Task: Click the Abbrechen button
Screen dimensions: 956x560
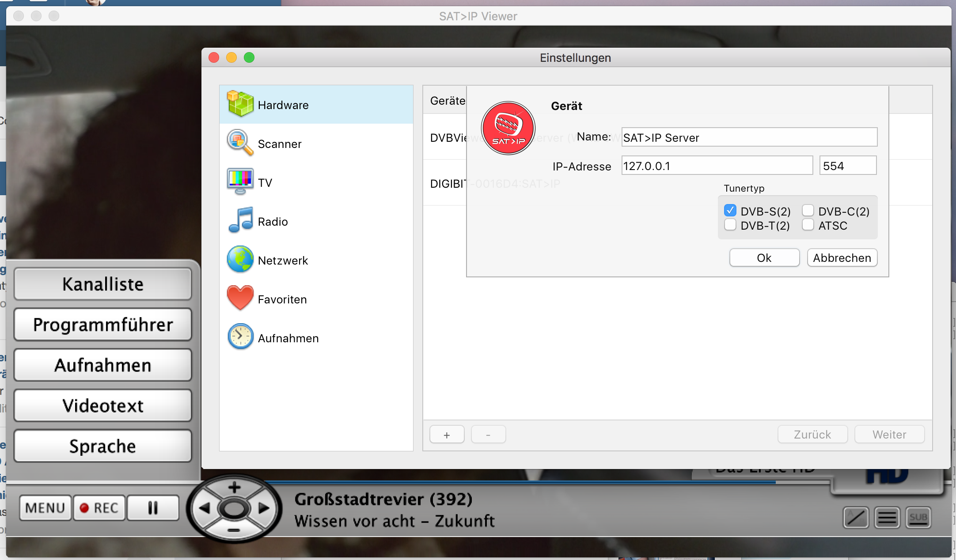Action: pyautogui.click(x=842, y=258)
